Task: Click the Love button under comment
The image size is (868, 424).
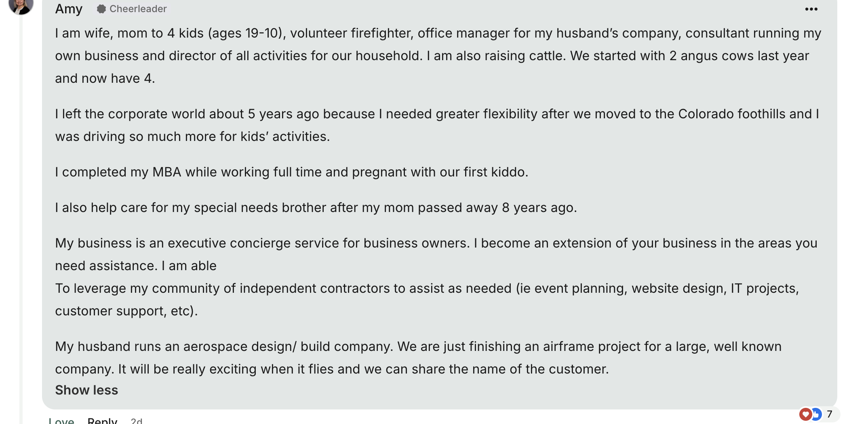Action: (x=61, y=420)
